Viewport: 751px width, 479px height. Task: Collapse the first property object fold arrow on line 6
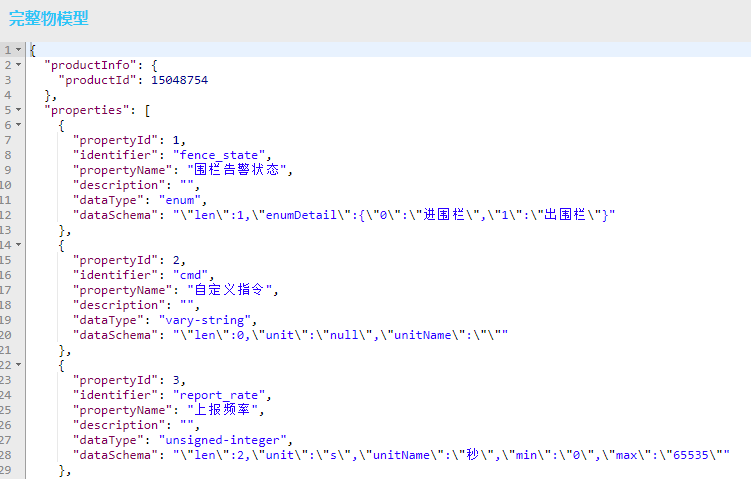[18, 125]
